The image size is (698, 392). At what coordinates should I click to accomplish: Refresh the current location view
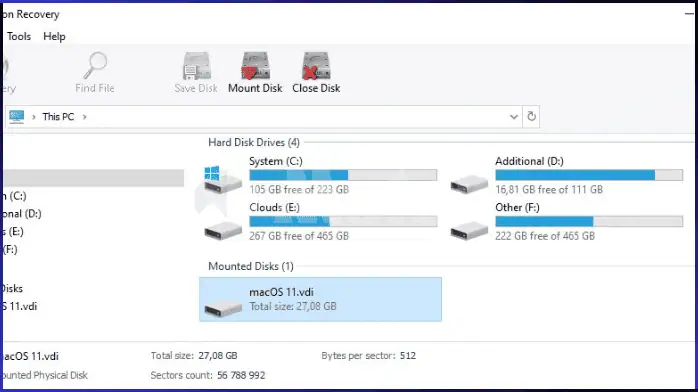coord(531,117)
